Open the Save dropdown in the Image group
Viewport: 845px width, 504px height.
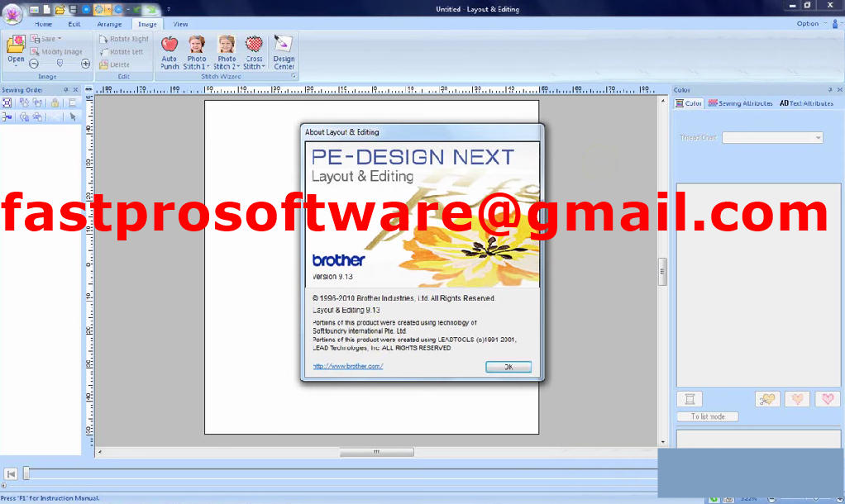(60, 39)
